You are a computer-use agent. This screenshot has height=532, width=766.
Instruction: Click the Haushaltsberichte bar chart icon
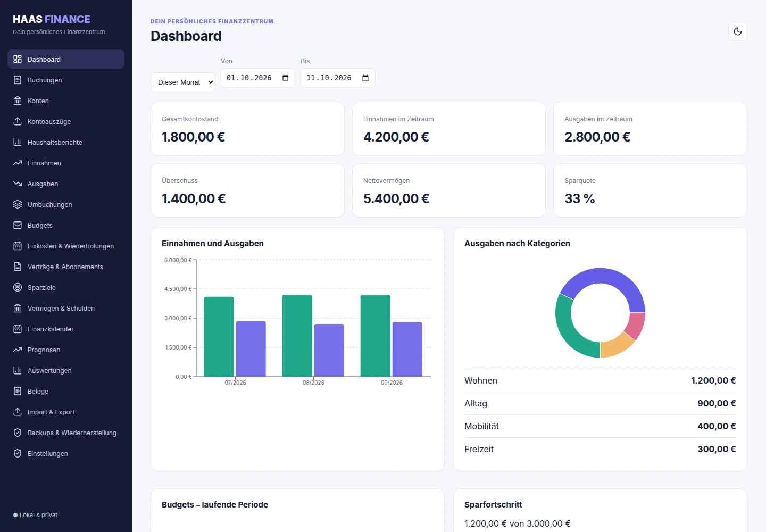[x=18, y=142]
